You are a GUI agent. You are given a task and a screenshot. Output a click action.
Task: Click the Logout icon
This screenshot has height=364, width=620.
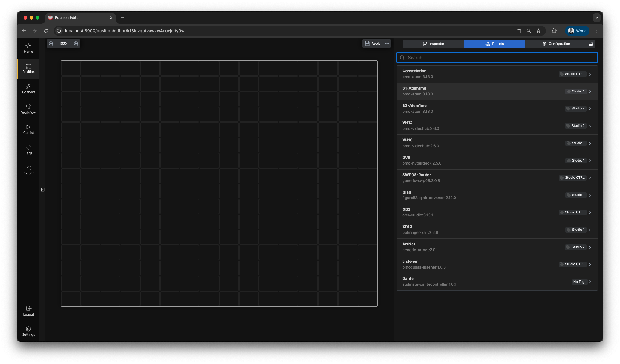click(x=29, y=309)
